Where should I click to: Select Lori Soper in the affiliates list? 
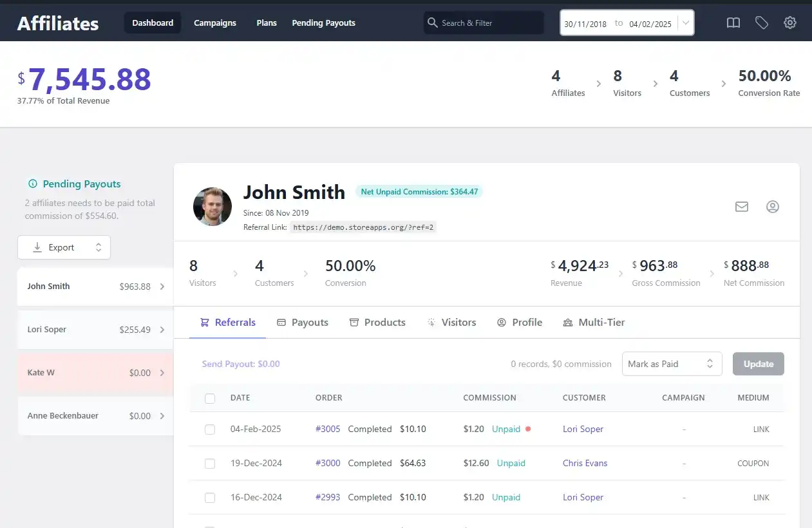pyautogui.click(x=95, y=330)
